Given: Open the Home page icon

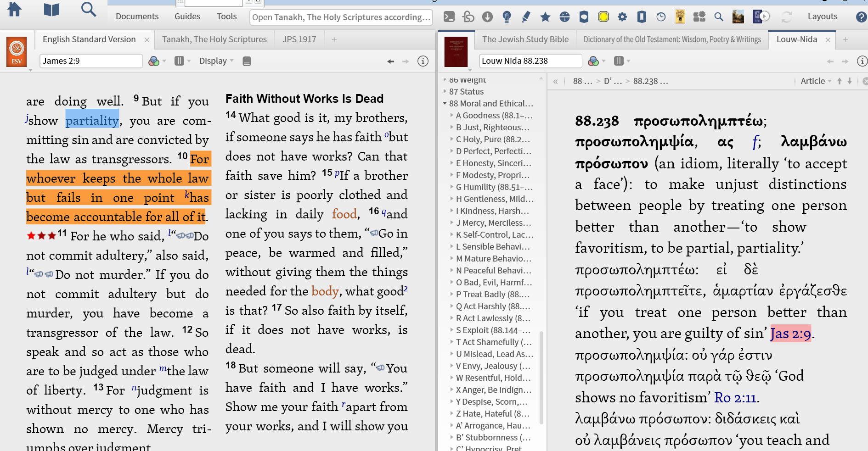Looking at the screenshot, I should [x=15, y=10].
